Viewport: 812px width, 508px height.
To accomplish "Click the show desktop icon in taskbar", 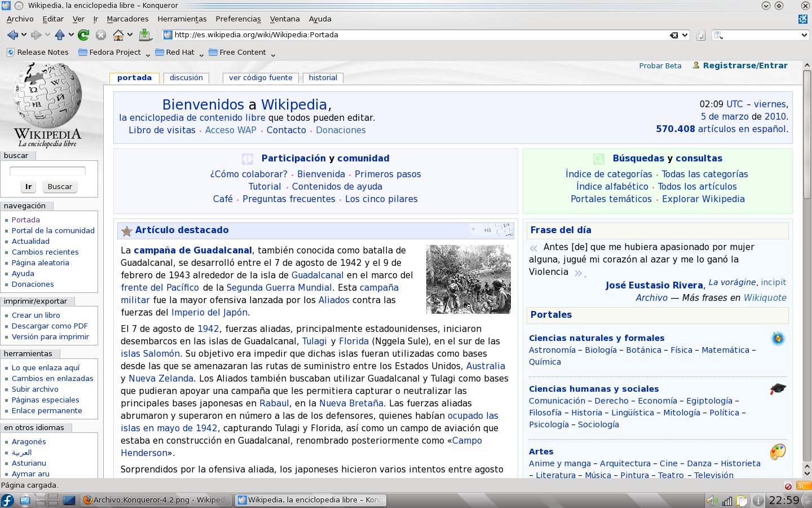I will point(69,500).
